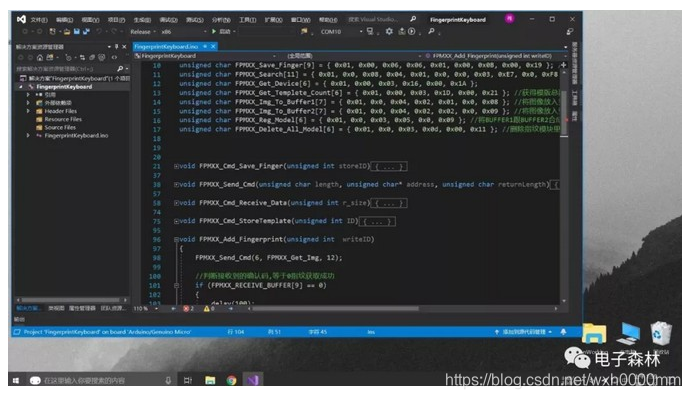The image size is (691, 399).
Task: Collapse the FingerprintKeyboard project node
Action: click(x=21, y=87)
